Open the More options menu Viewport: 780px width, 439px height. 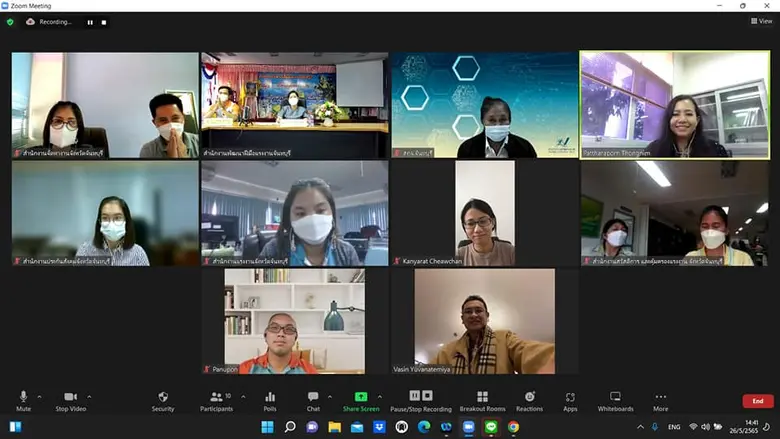(x=660, y=399)
